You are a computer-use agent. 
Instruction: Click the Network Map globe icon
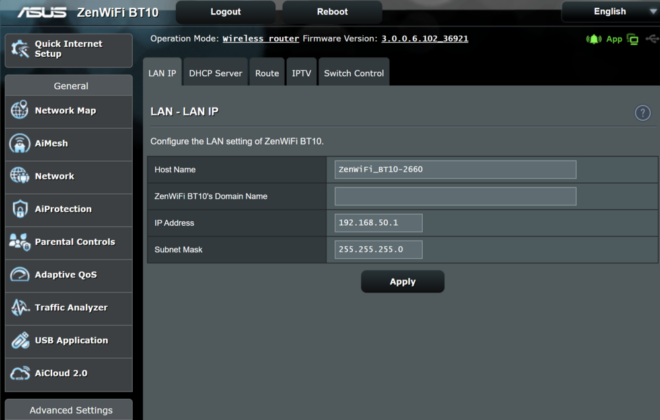click(19, 110)
